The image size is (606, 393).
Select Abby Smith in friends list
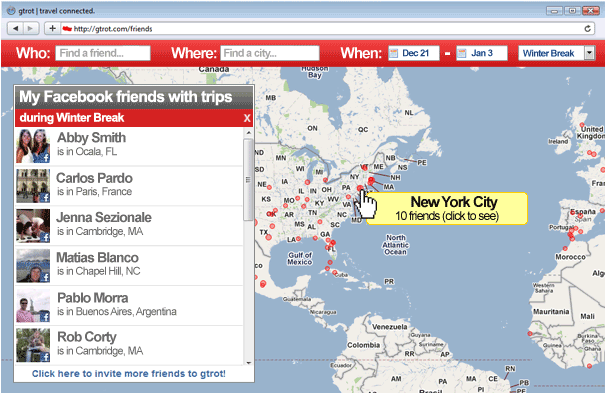pos(129,146)
